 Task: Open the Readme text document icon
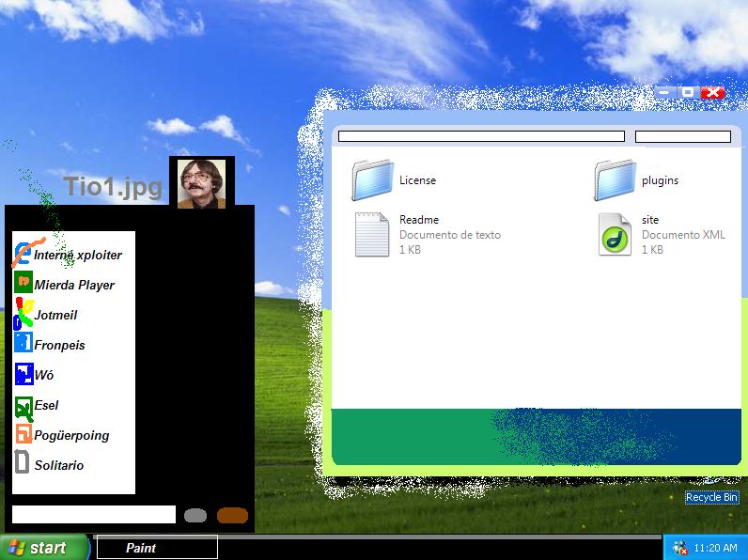pyautogui.click(x=372, y=235)
